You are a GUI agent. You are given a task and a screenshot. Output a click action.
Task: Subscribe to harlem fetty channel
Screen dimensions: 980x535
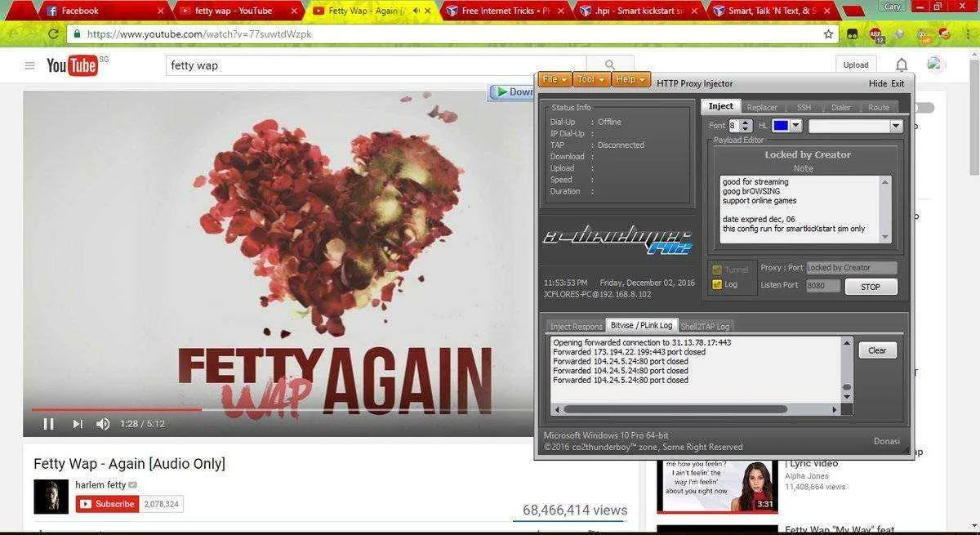pos(107,504)
